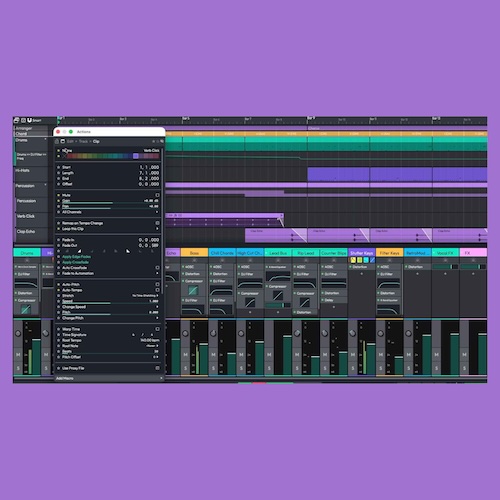Toggle the Mute checkbox in Actions panel
This screenshot has width=500, height=500.
pyautogui.click(x=157, y=195)
